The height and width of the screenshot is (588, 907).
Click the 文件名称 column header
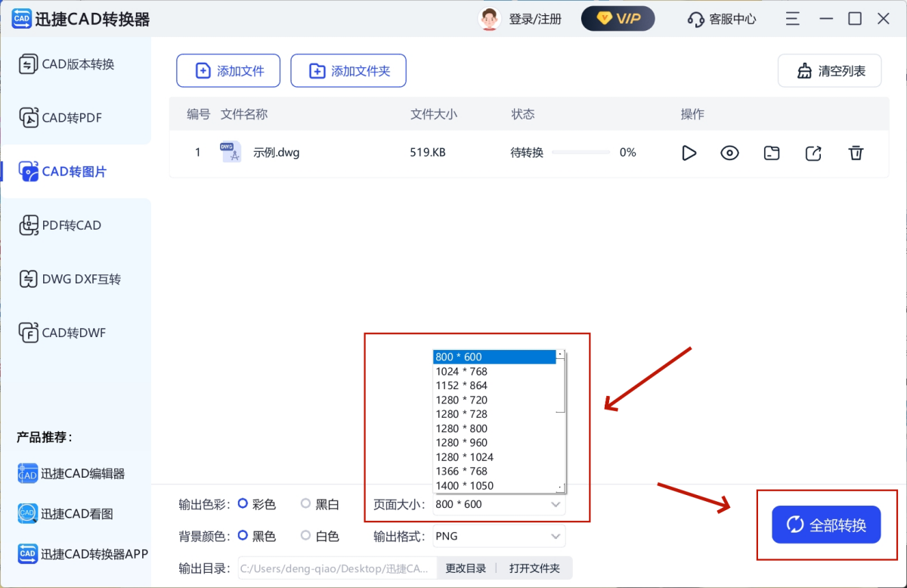point(244,114)
